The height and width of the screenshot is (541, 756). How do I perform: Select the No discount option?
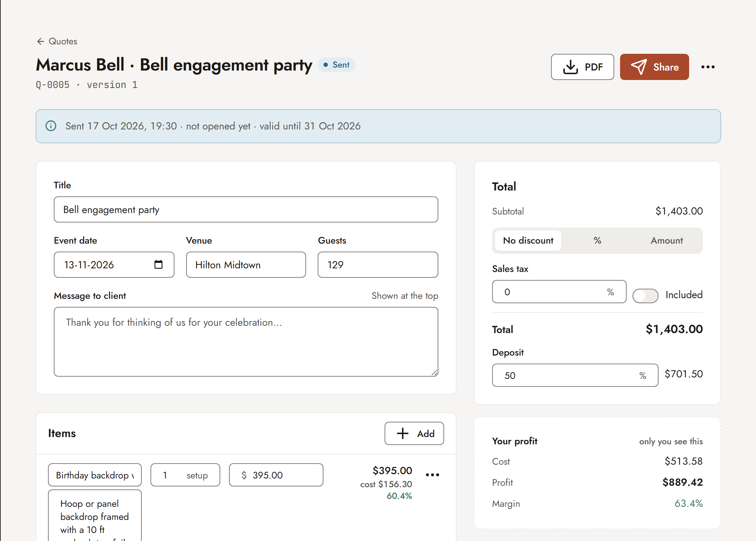click(x=528, y=241)
